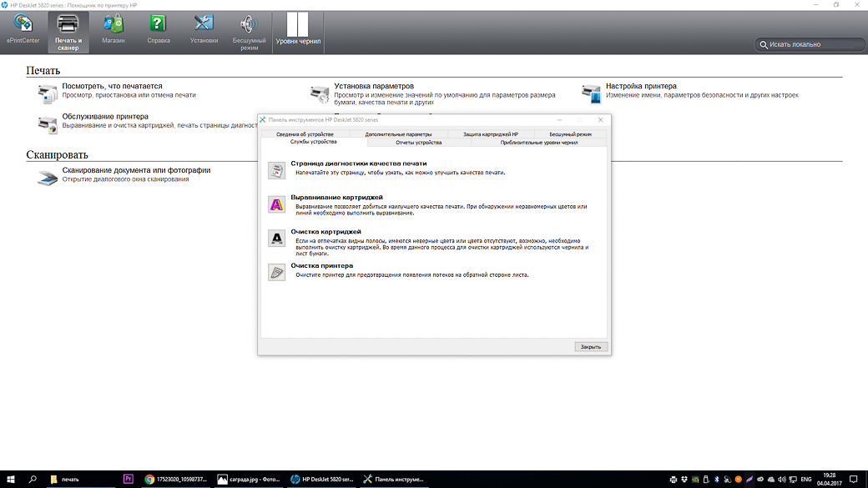This screenshot has height=488, width=868.
Task: Open Справка help from the toolbar
Action: 159,29
